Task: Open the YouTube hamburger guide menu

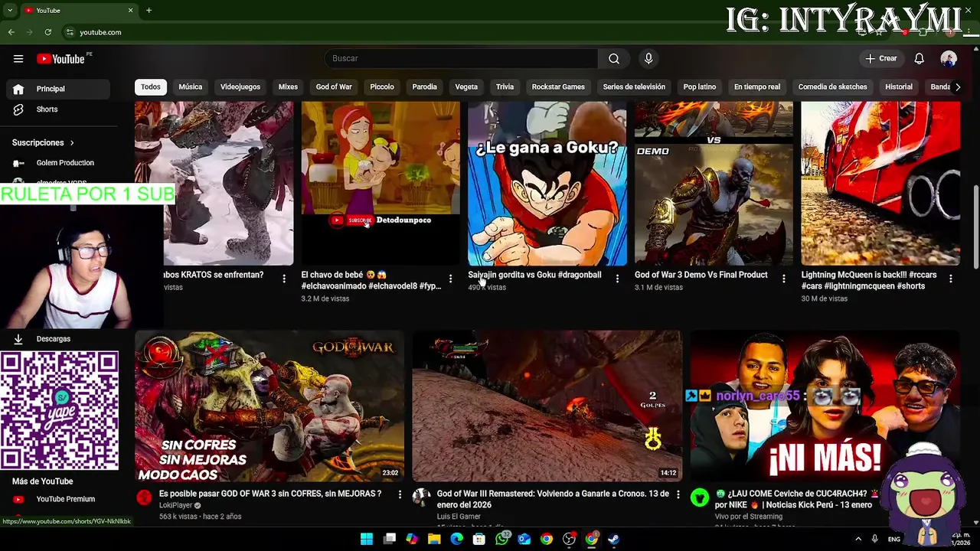Action: 18,59
